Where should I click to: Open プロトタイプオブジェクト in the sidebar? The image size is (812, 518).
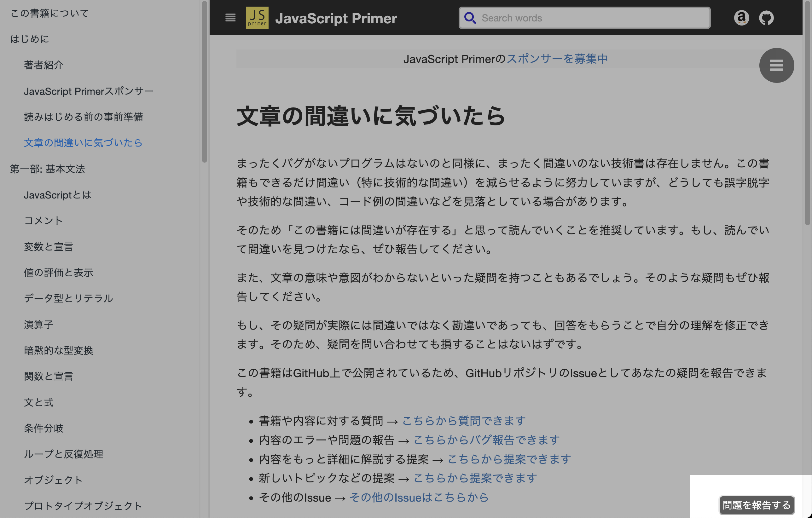83,506
